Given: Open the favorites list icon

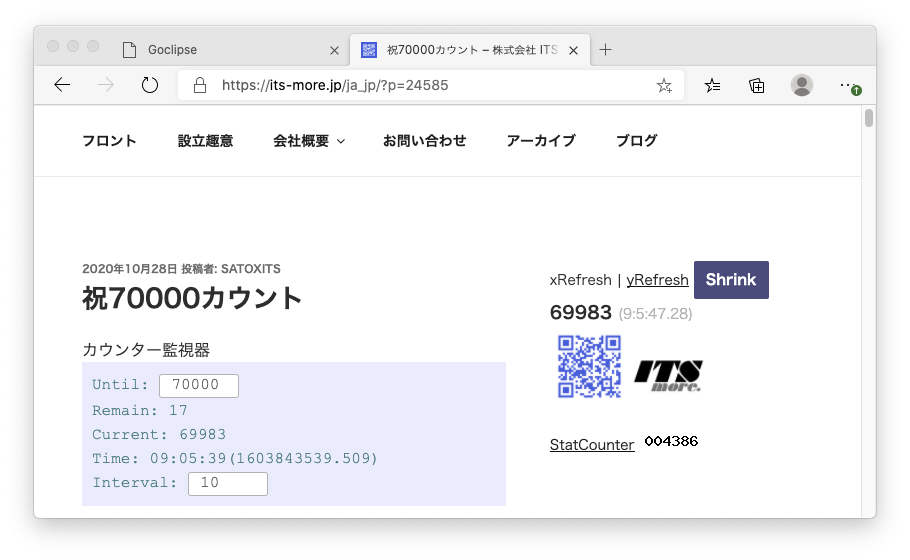Looking at the screenshot, I should (712, 85).
